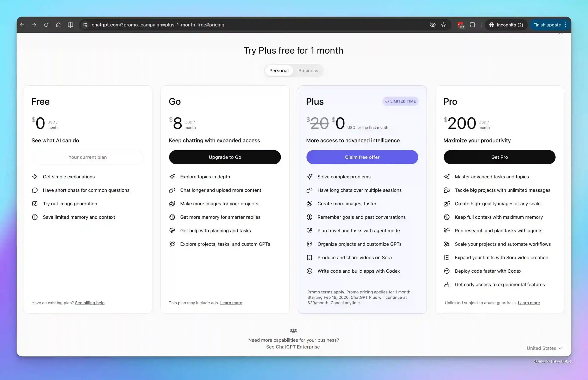The width and height of the screenshot is (588, 380).
Task: Click the browser extensions puzzle icon
Action: tap(473, 25)
